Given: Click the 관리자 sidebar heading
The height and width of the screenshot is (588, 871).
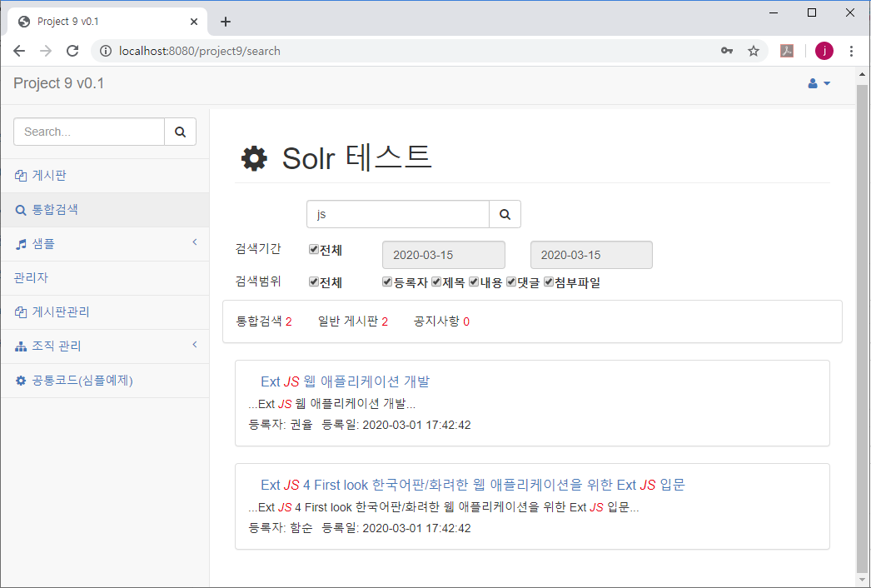Looking at the screenshot, I should point(31,278).
